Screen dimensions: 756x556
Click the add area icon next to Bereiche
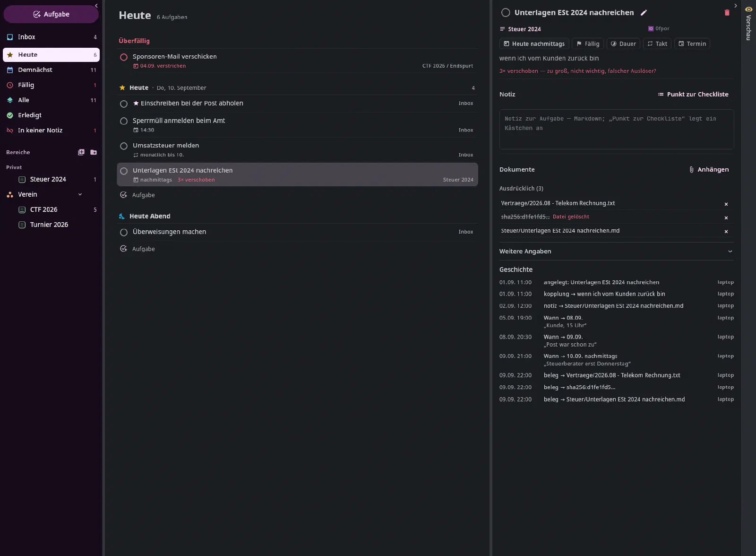(x=81, y=152)
